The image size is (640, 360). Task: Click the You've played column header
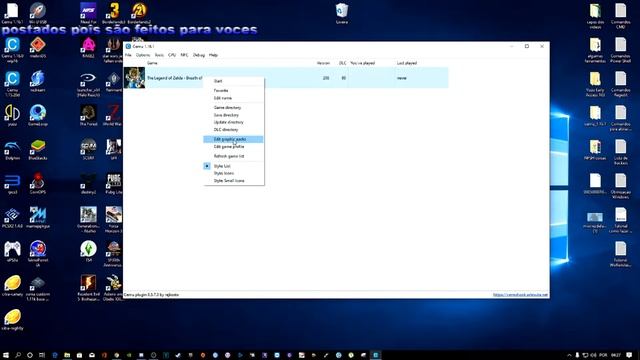362,63
